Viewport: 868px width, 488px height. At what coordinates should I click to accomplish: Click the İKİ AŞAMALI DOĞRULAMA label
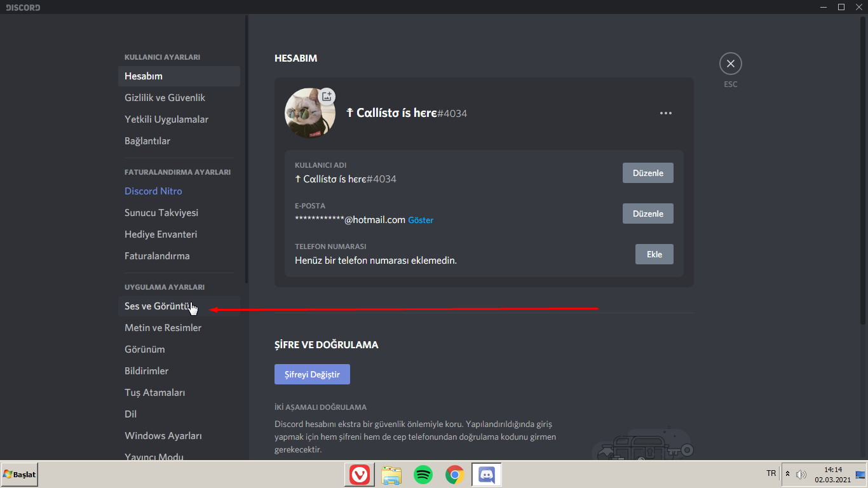320,407
